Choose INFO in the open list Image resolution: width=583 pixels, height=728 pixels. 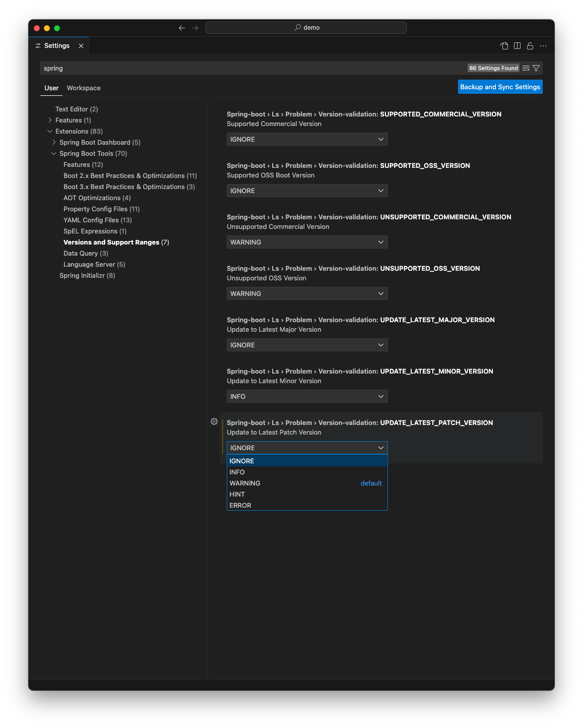tap(307, 472)
